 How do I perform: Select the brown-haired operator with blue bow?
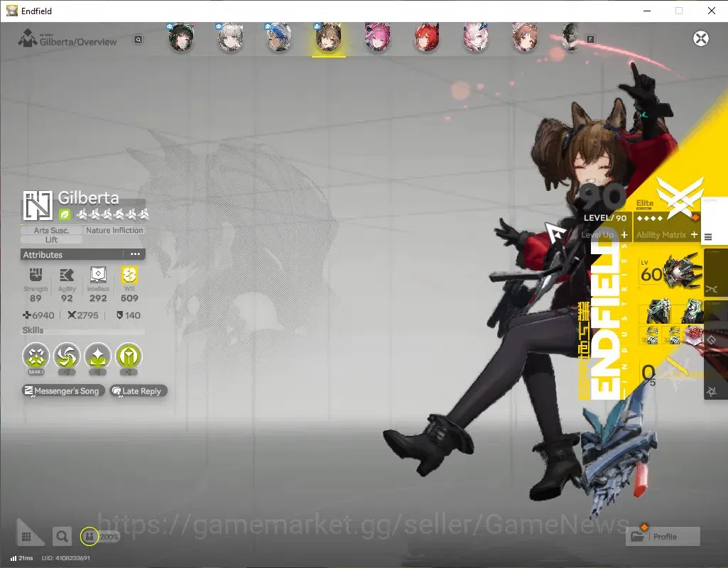(525, 38)
